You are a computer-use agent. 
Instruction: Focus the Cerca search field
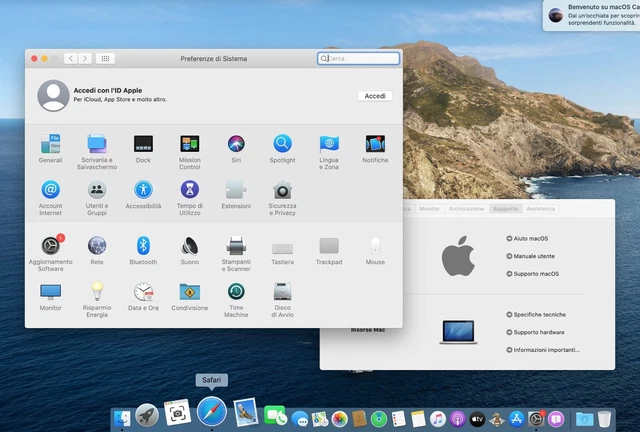coord(358,58)
